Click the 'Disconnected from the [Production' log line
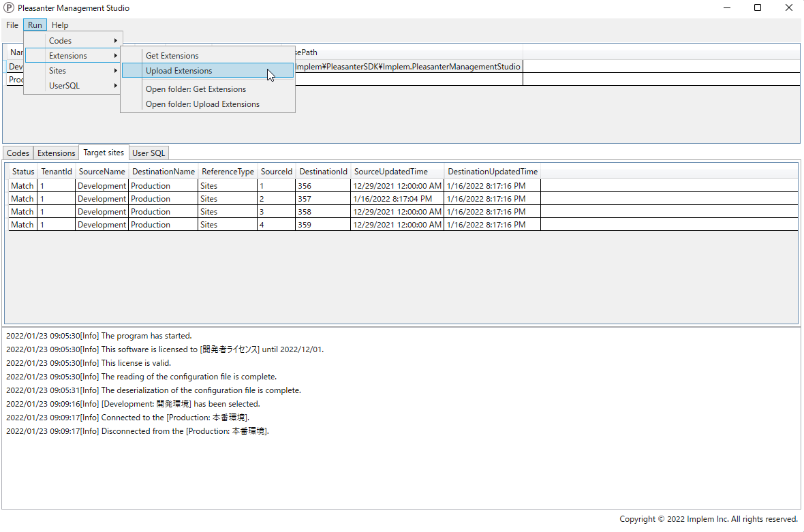804x532 pixels. 138,431
